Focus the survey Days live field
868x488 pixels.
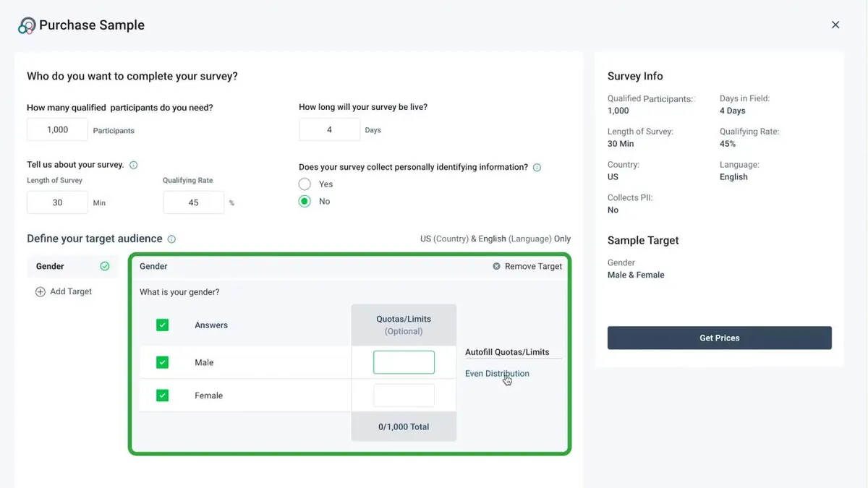(329, 130)
